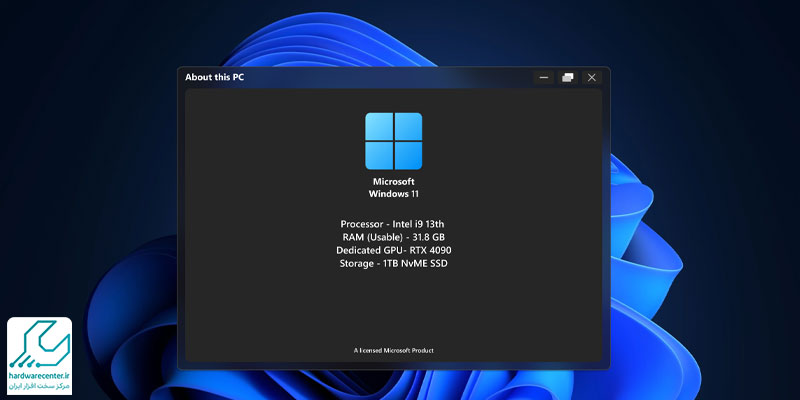Minimize the About this PC window
The image size is (800, 400).
(x=544, y=78)
